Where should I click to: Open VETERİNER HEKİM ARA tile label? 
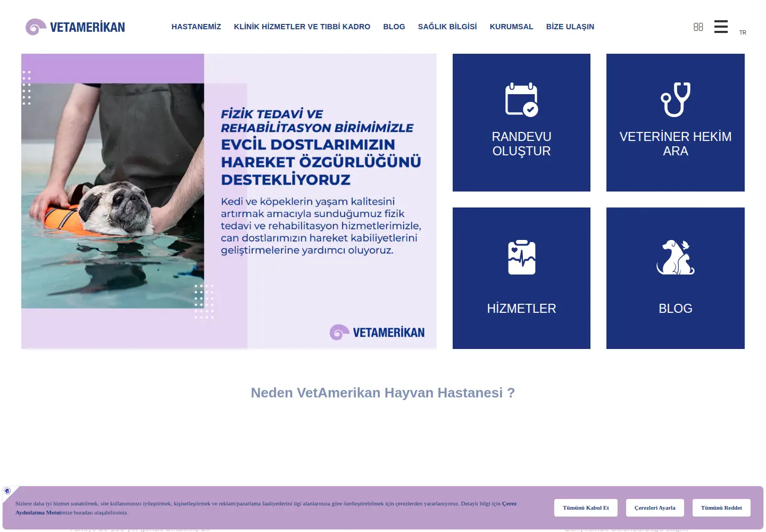[676, 144]
